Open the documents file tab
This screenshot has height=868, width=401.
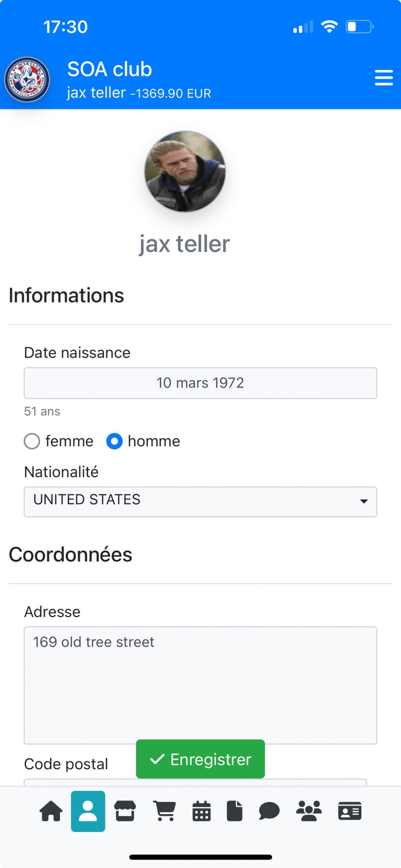234,811
